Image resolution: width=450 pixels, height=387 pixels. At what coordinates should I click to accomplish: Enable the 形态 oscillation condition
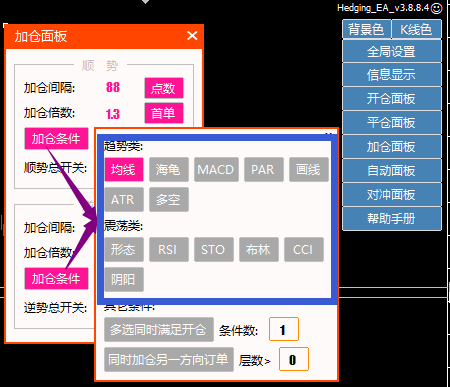point(124,249)
